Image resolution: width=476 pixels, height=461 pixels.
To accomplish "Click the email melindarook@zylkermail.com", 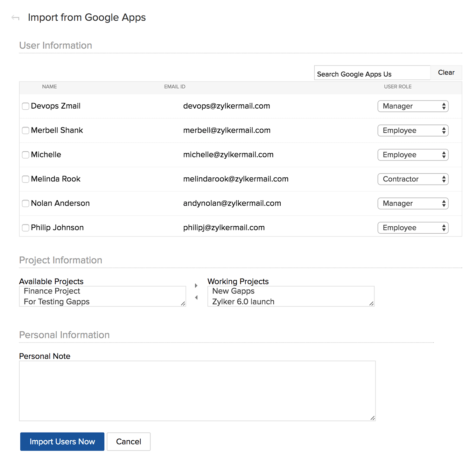I will pos(236,179).
